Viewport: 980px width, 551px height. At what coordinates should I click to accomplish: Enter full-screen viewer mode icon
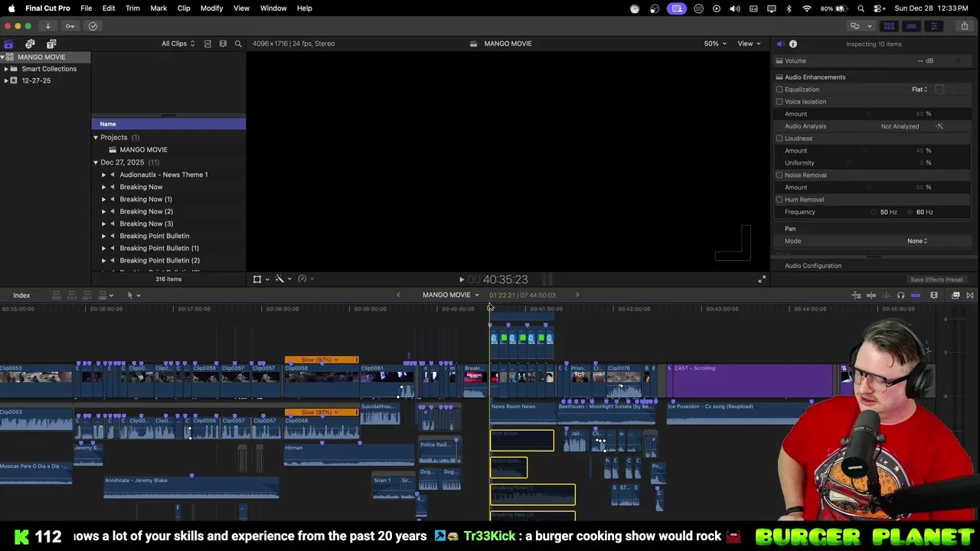click(x=762, y=280)
